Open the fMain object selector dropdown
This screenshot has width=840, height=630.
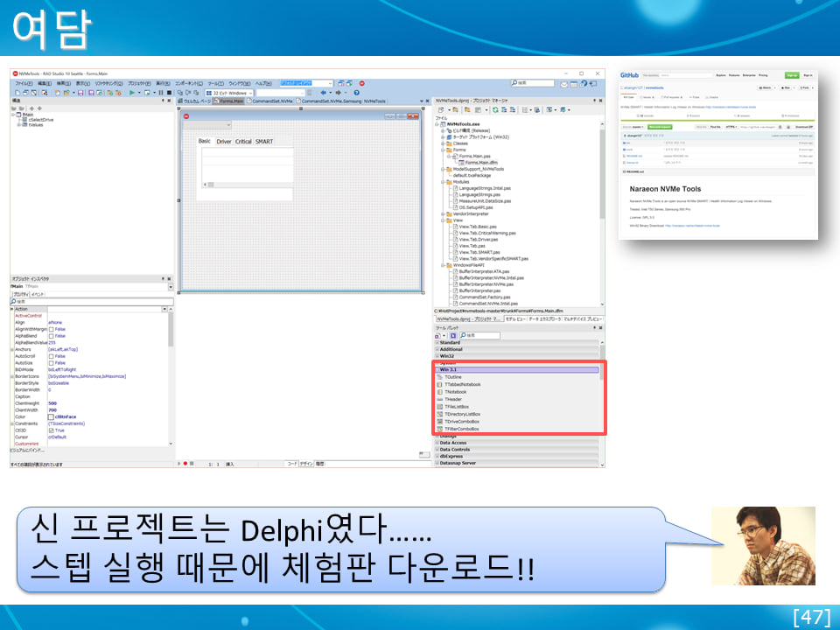171,287
